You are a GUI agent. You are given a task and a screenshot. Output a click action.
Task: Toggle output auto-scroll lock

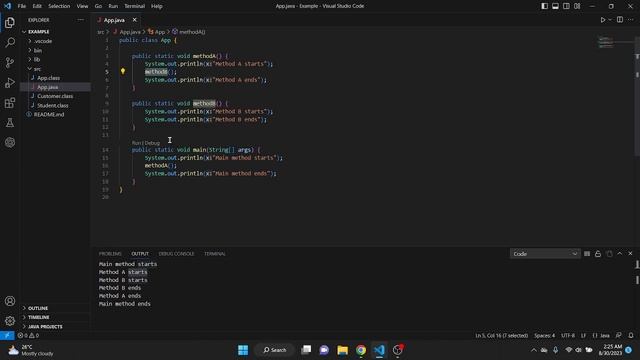click(598, 253)
